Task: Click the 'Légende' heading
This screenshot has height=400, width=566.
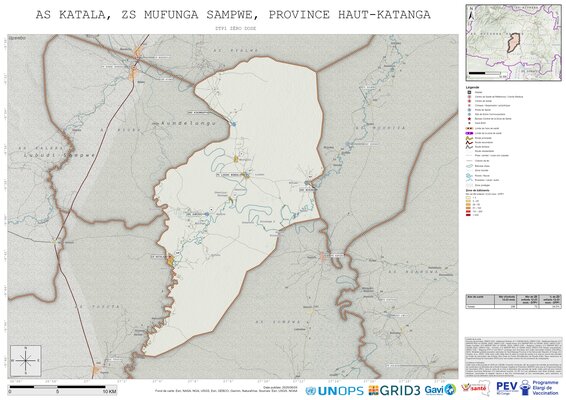Action: (x=473, y=87)
